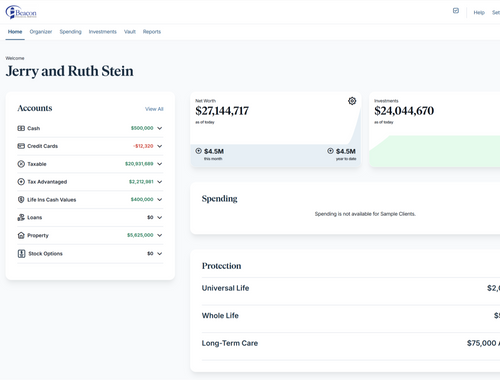
Task: Click the Net Worth $27,144,717 value
Action: 222,111
